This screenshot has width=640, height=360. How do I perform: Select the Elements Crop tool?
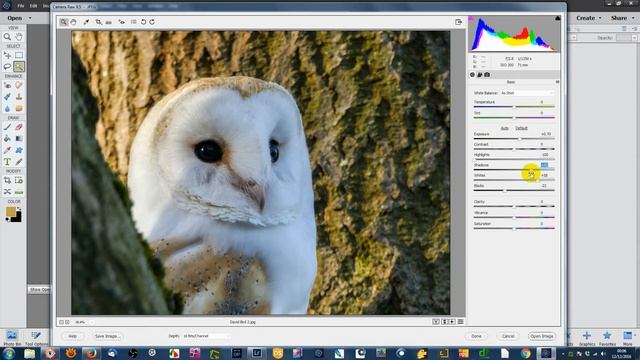pos(7,180)
